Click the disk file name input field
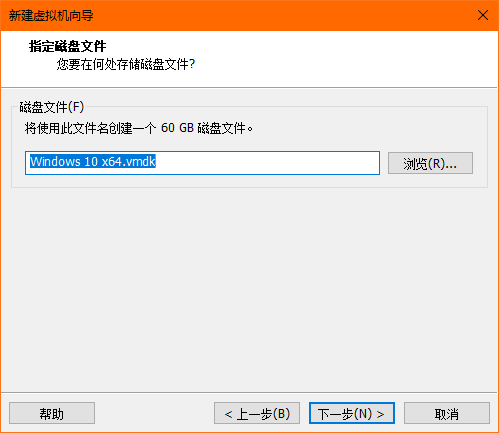 pos(202,163)
